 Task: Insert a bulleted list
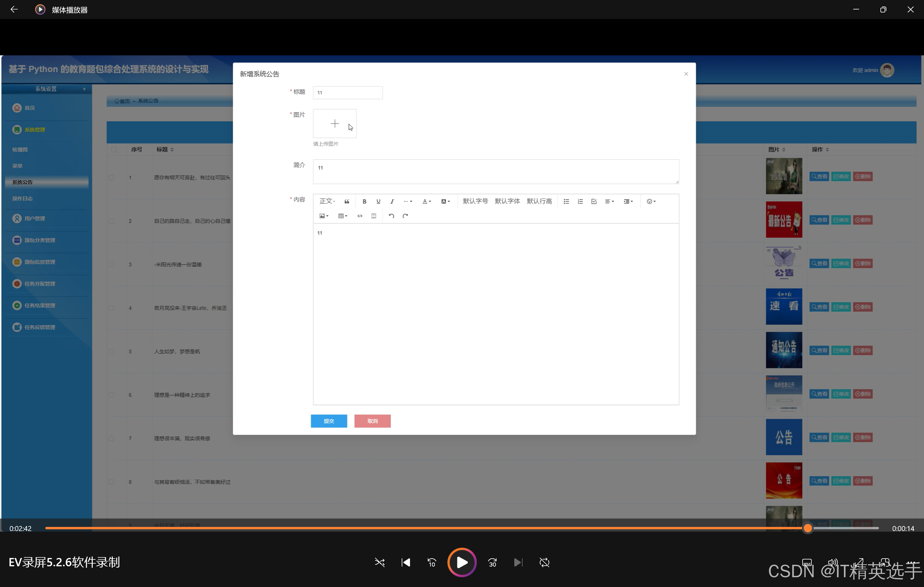(566, 201)
